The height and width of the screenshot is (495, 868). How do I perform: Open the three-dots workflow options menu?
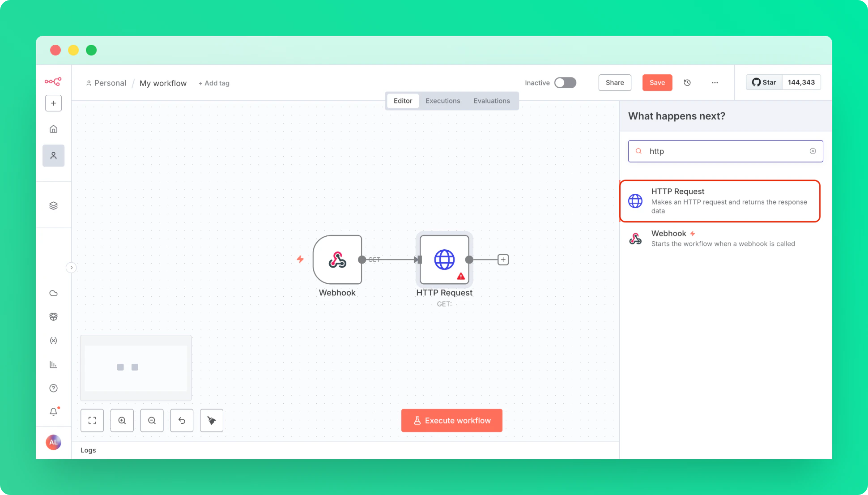pos(715,83)
